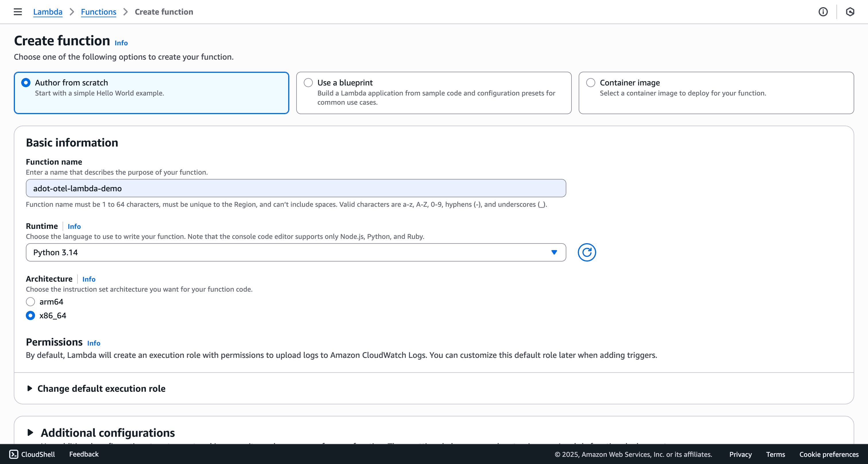Open Info link next to Runtime

tap(74, 226)
